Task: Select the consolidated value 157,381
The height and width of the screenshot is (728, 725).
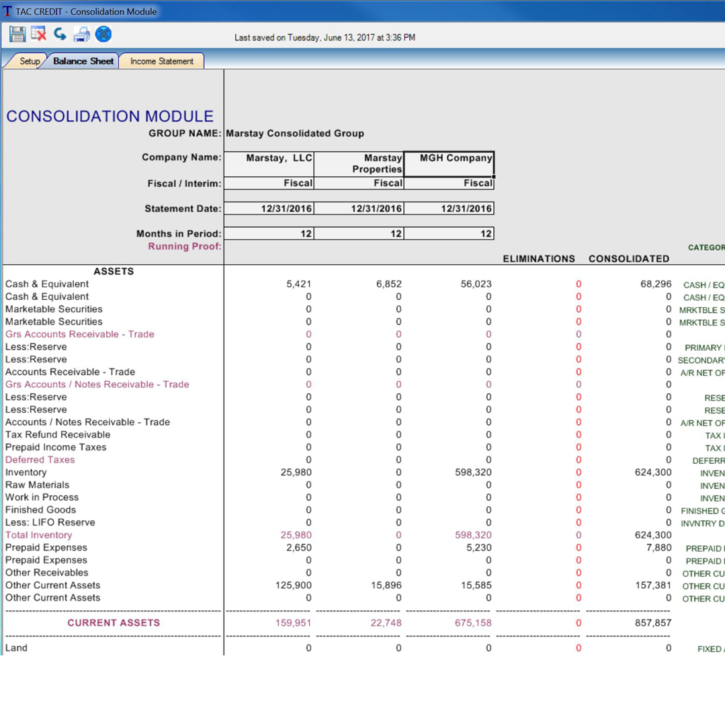Action: point(654,585)
